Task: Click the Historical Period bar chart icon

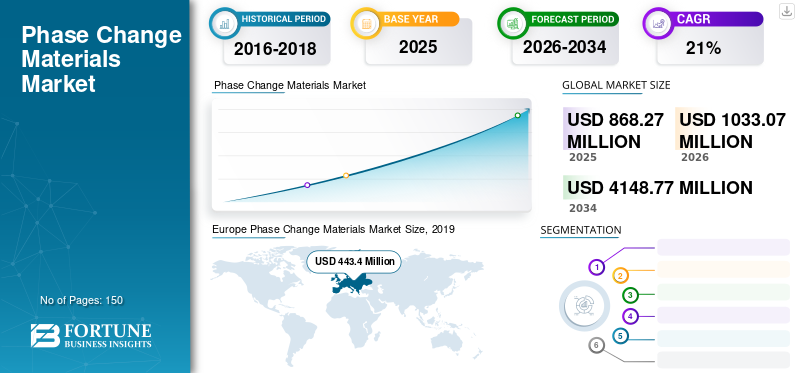Action: coord(224,23)
